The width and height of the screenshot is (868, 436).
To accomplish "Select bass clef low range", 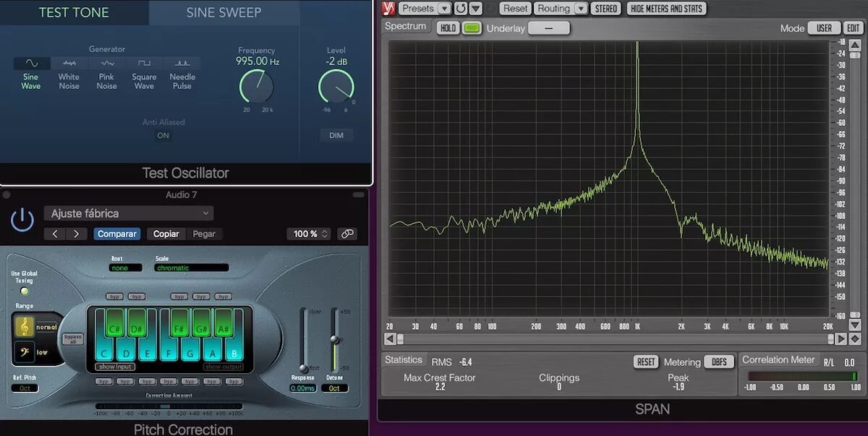I will pos(25,352).
